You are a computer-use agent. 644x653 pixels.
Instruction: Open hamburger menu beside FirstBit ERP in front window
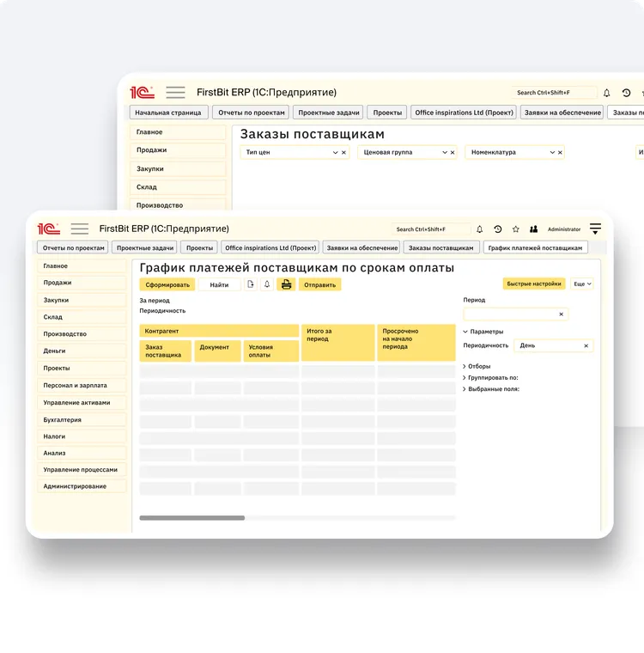tap(80, 229)
